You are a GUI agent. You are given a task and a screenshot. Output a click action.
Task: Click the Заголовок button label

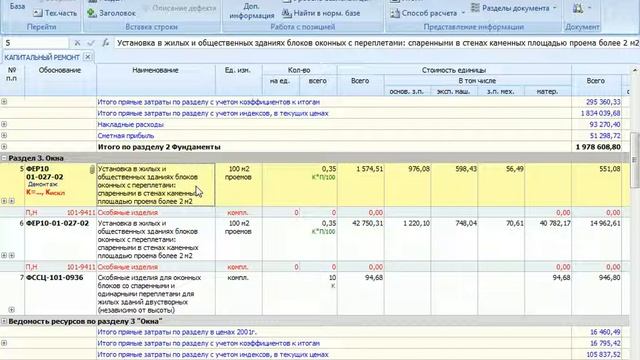coord(117,13)
